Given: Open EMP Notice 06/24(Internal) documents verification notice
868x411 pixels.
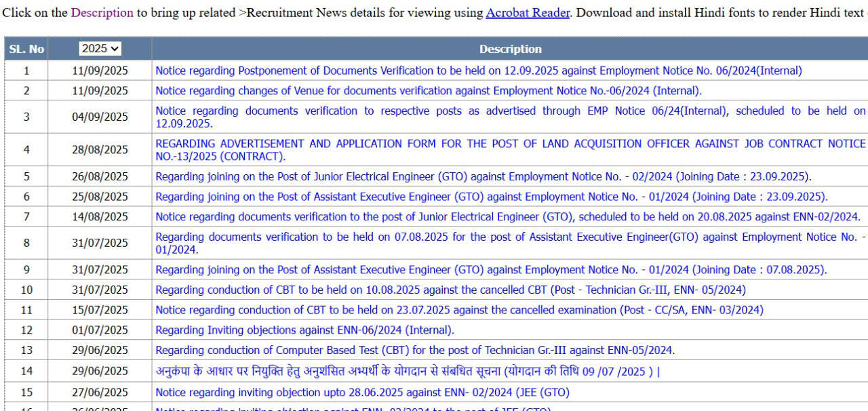Looking at the screenshot, I should (x=511, y=117).
